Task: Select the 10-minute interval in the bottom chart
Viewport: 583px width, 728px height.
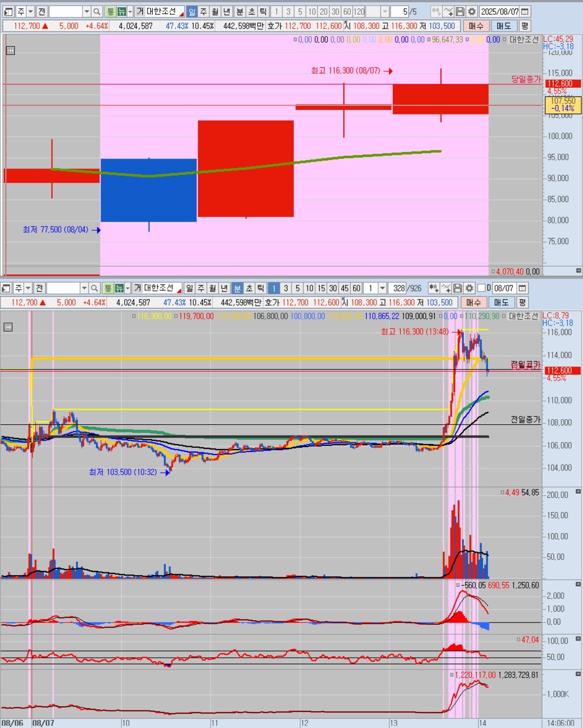Action: [310, 288]
